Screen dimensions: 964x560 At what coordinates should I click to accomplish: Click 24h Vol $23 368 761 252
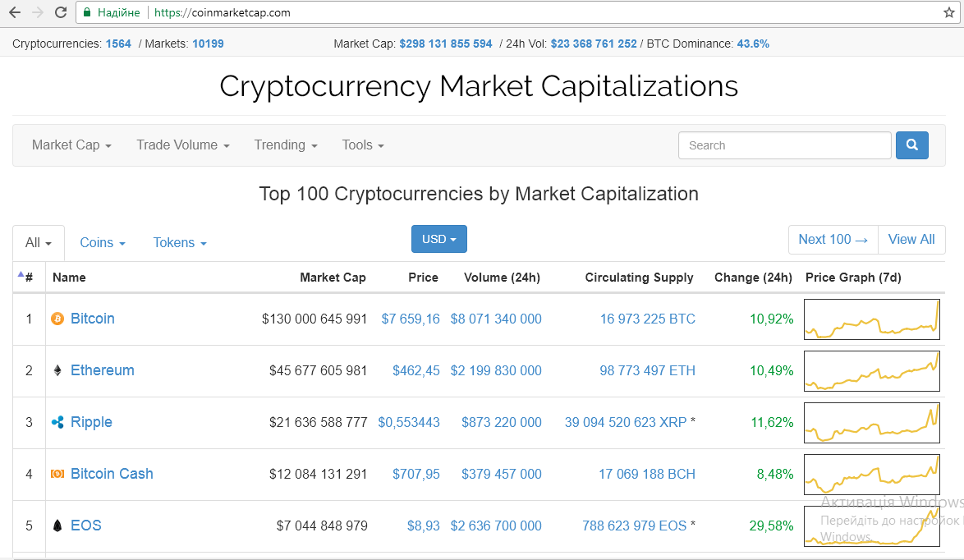(x=594, y=44)
